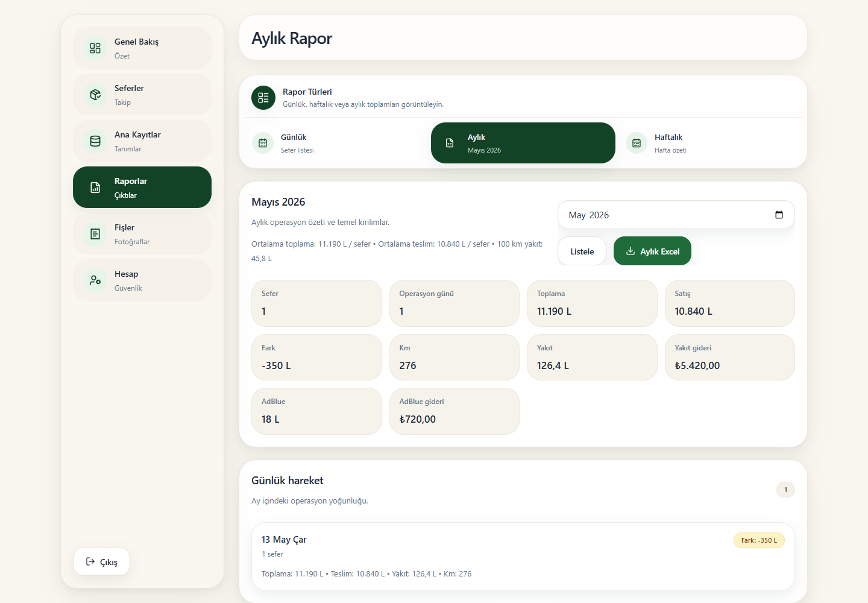The width and height of the screenshot is (868, 603).
Task: Click the Rapor Türleri heading
Action: [307, 92]
